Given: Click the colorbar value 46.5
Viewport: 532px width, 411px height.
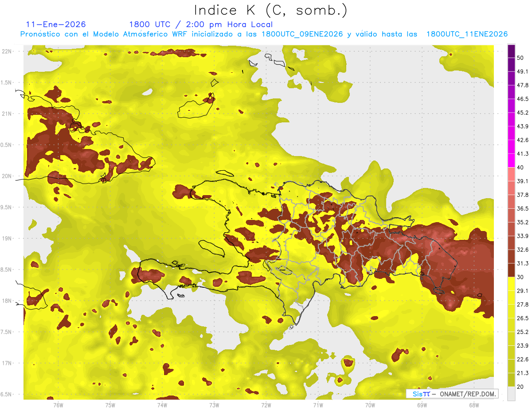Looking at the screenshot, I should coord(523,99).
